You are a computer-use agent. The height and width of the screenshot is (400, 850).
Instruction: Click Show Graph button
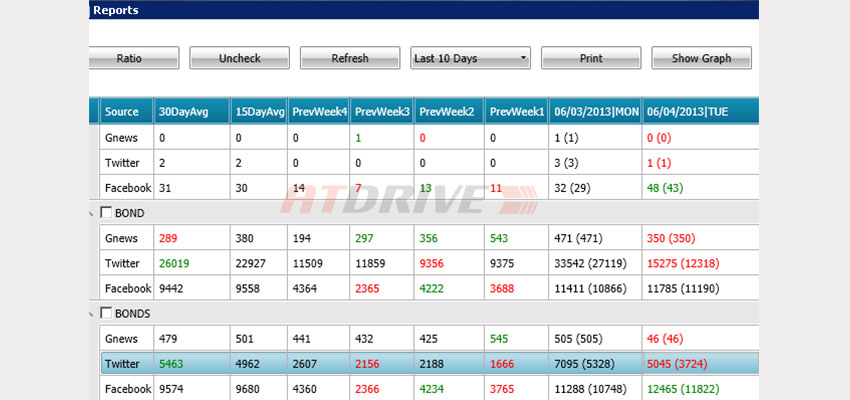(701, 58)
